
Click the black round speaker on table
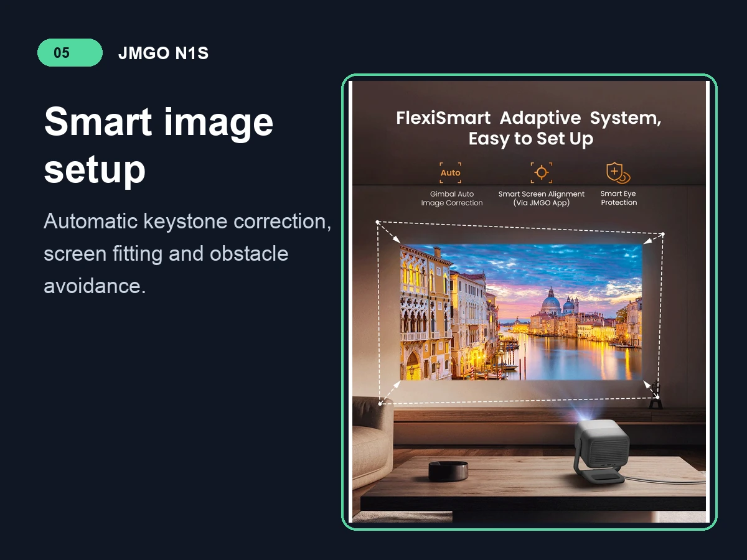pyautogui.click(x=448, y=470)
